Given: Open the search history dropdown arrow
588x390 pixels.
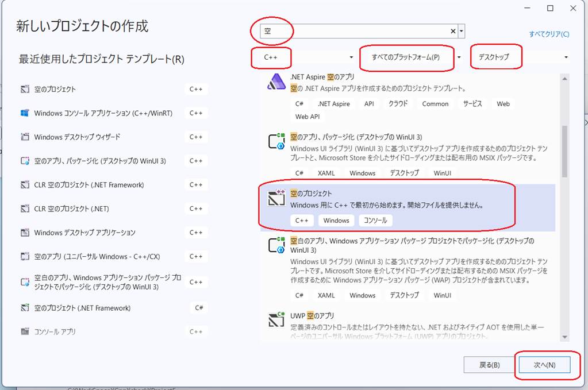Looking at the screenshot, I should (x=462, y=31).
